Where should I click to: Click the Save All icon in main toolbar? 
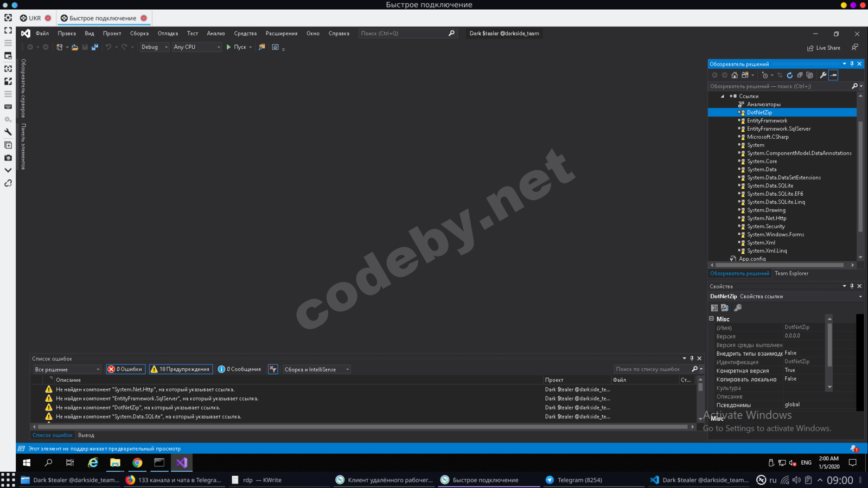point(95,47)
